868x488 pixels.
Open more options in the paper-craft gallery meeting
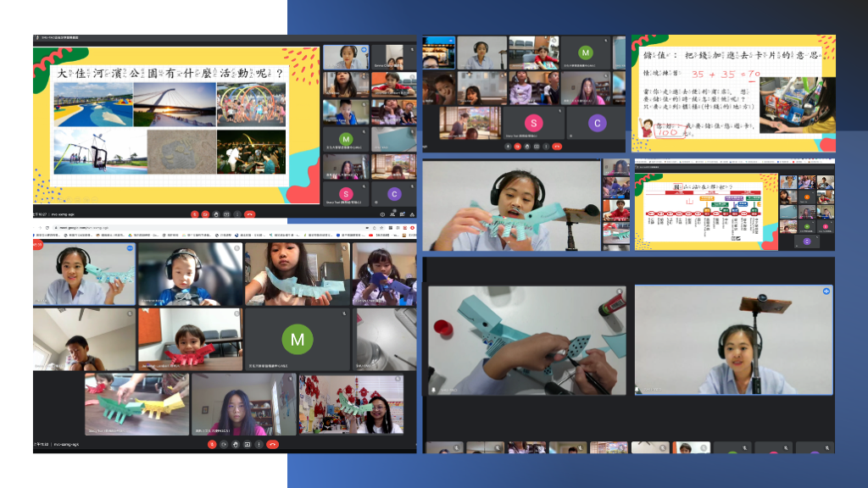259,444
